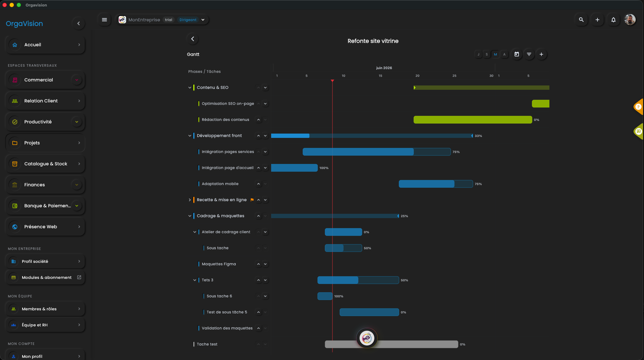Screen dimensions: 644x360
Task: Go back using the arrow above Gantt
Action: [x=193, y=39]
